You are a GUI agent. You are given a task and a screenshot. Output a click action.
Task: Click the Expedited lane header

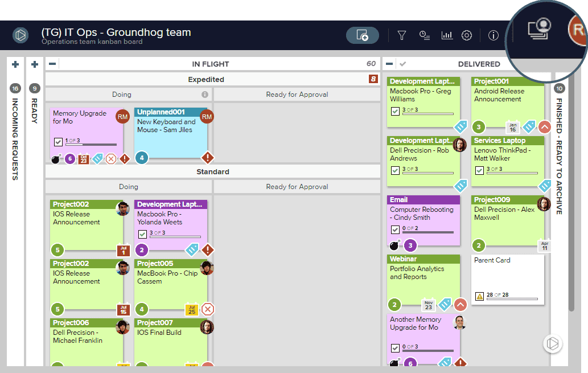[x=213, y=79]
